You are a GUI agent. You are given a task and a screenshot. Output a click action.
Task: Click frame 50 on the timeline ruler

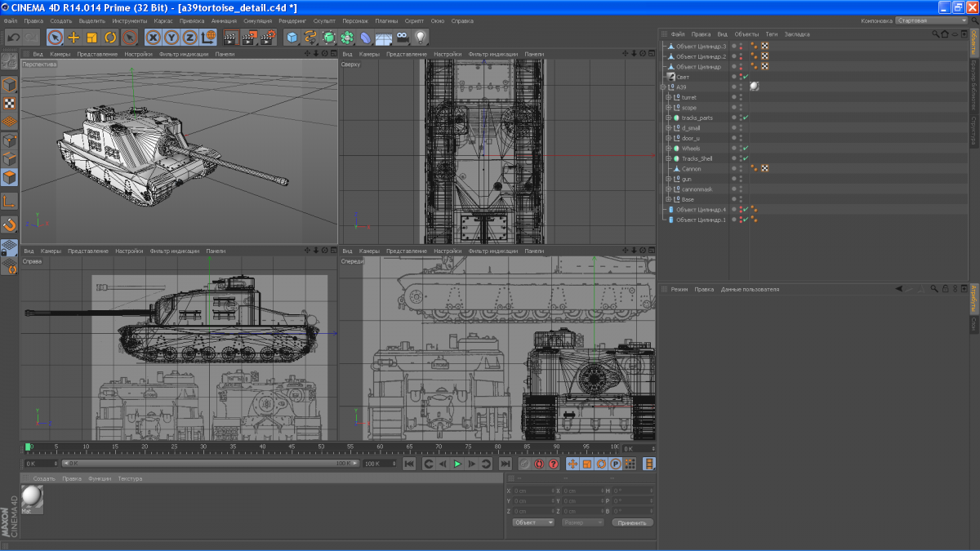320,447
